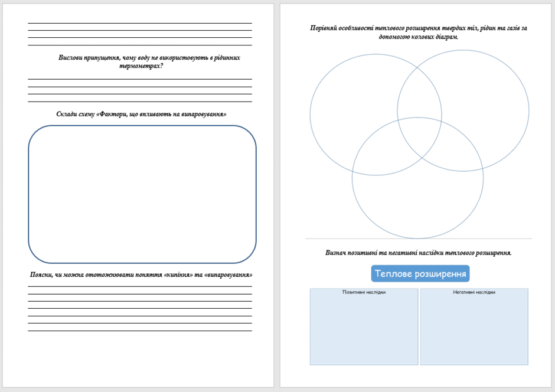
Task: Click the topmost blank line on the left page
Action: (x=140, y=23)
